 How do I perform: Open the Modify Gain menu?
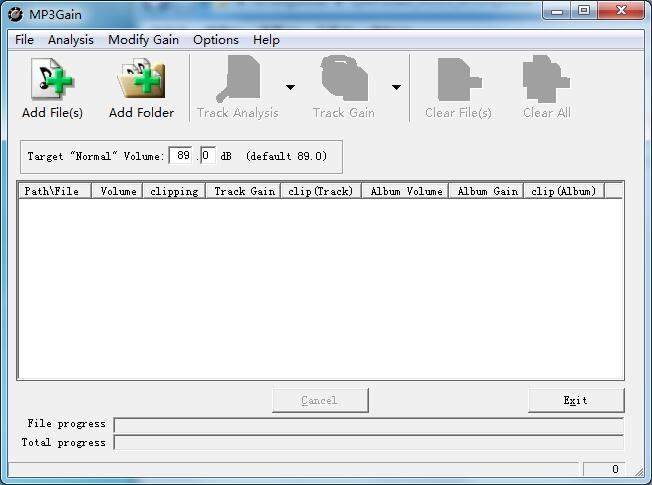point(143,40)
